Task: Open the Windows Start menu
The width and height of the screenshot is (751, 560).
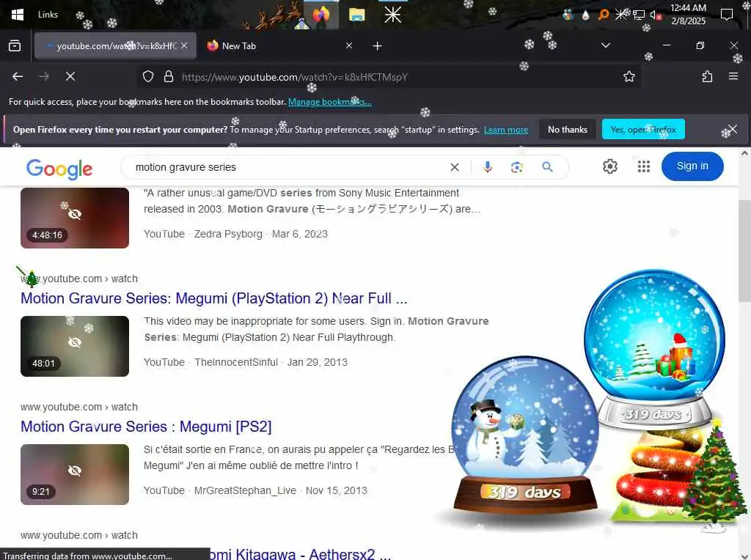Action: 18,15
